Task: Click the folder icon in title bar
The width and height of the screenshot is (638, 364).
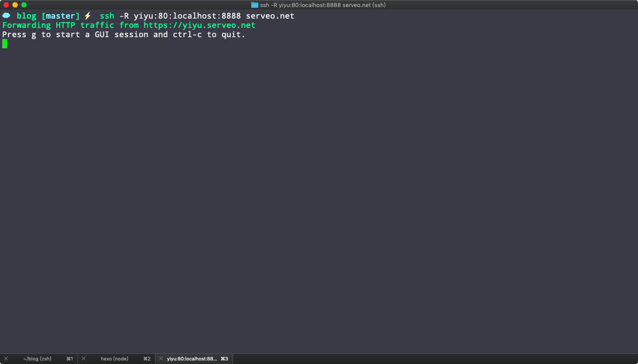Action: coord(255,5)
